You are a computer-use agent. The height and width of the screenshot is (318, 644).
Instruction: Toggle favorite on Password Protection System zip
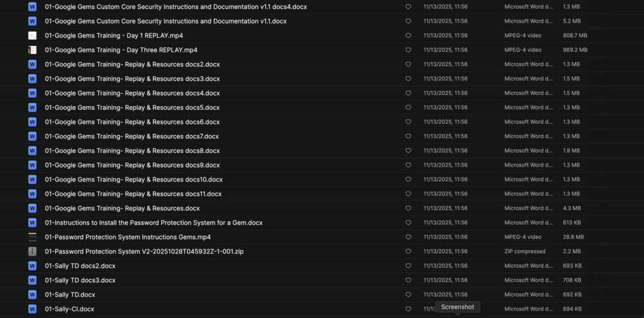[x=408, y=251]
